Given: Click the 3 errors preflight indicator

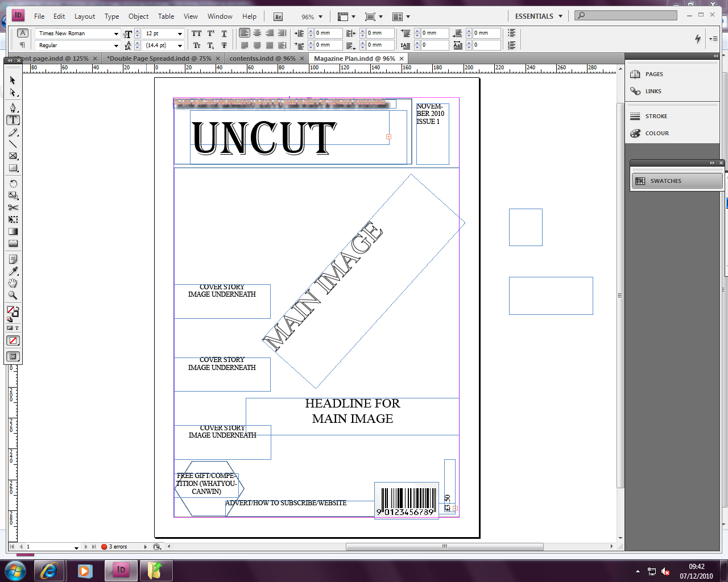Looking at the screenshot, I should [x=119, y=546].
